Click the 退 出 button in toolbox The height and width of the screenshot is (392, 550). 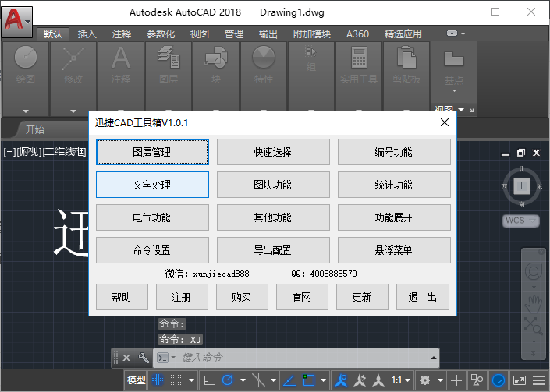pyautogui.click(x=423, y=297)
